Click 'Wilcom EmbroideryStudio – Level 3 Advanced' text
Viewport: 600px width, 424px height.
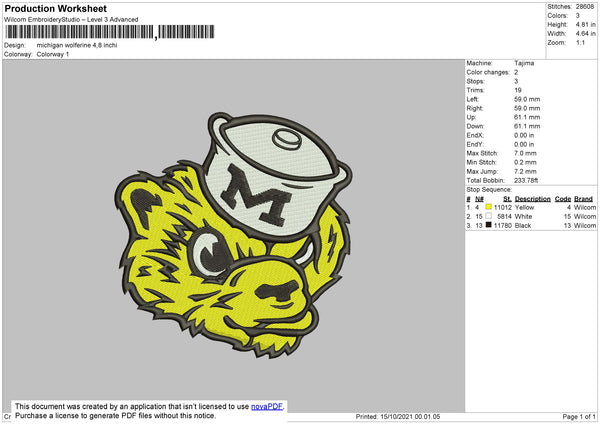point(71,20)
